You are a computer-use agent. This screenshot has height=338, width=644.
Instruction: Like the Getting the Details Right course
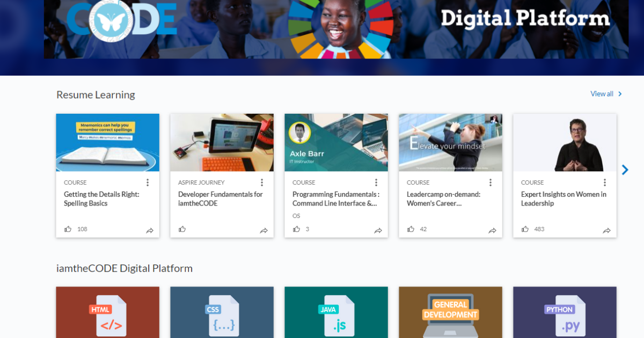[68, 229]
